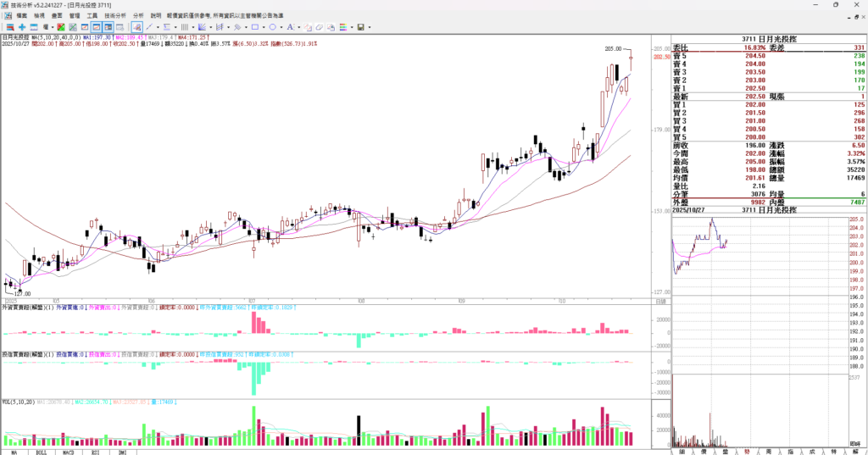Select the ellipse drawing tool
The image size is (868, 455).
(x=271, y=27)
